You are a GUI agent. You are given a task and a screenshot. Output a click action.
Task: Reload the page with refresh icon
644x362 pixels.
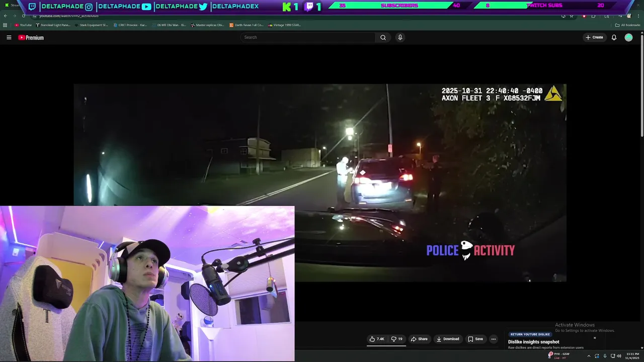coord(24,16)
